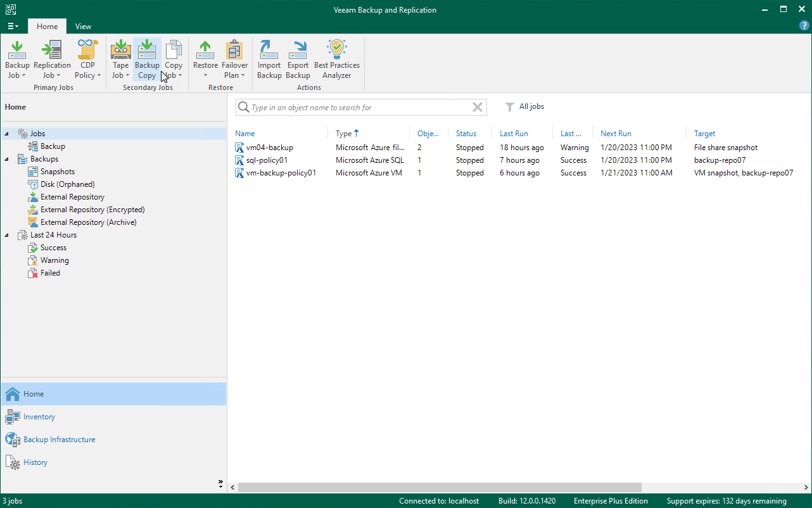Select the External Repository tree item
Viewport: 812px width, 508px height.
[x=72, y=197]
